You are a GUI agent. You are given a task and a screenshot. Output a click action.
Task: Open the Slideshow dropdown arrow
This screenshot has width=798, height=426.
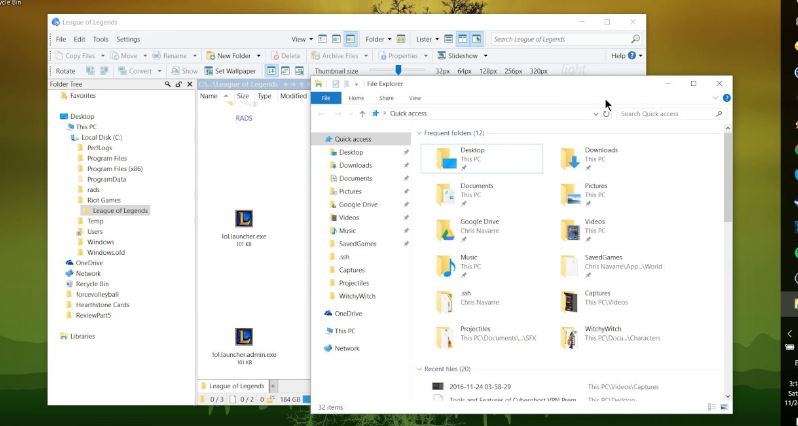486,56
